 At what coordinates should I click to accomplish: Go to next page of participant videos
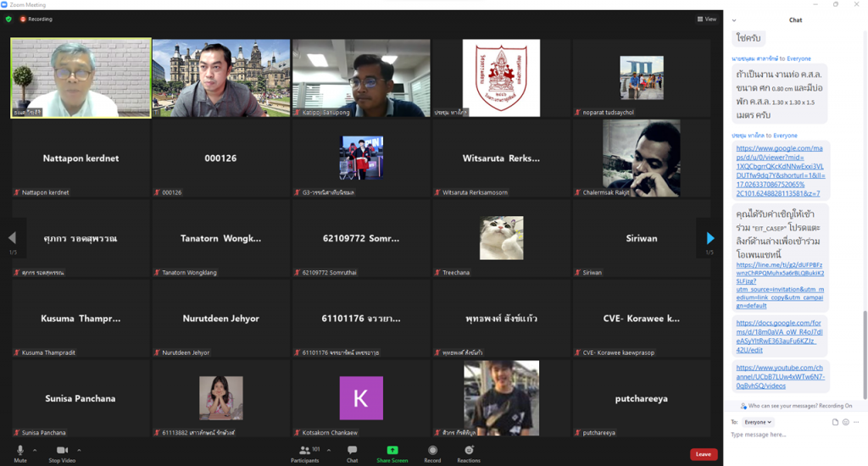point(709,238)
